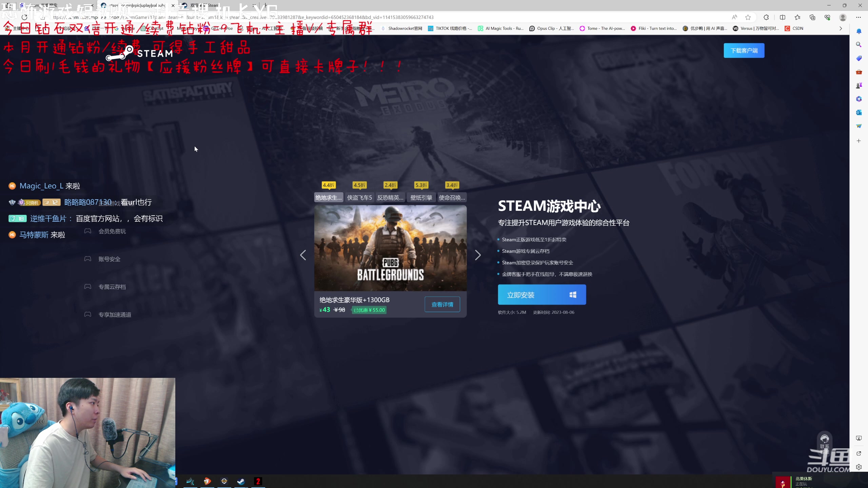Open split screen view in the browser toolbar
This screenshot has height=488, width=868.
(x=783, y=17)
